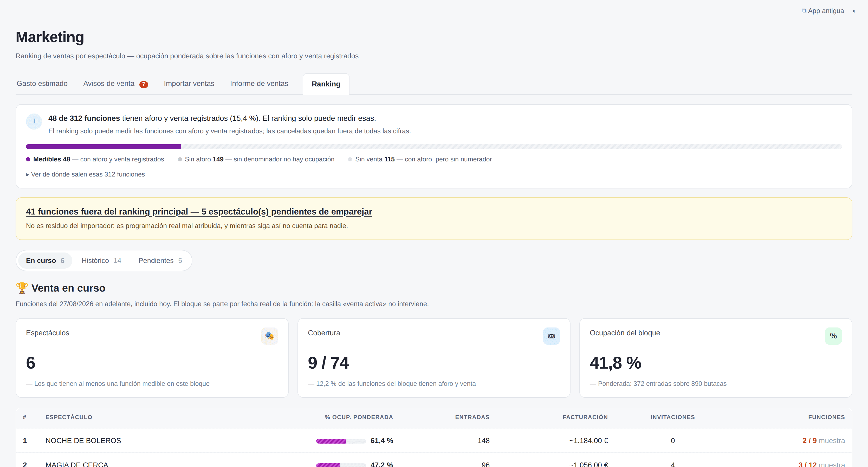This screenshot has height=467, width=868.
Task: Open the Avisos de venta tab
Action: coord(115,84)
